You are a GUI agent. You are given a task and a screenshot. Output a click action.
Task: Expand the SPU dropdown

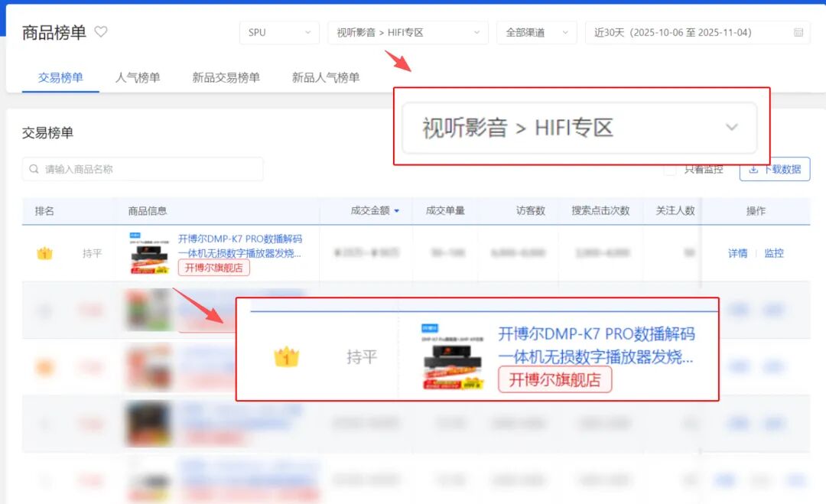tap(278, 33)
